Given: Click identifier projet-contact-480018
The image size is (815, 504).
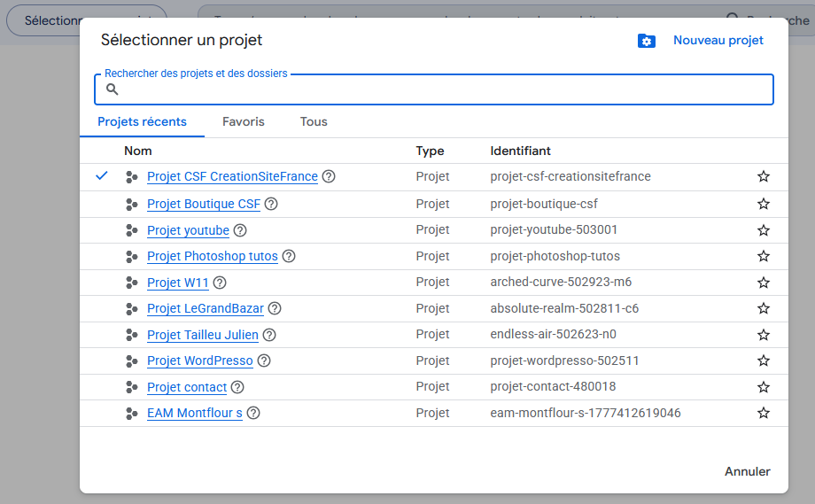Looking at the screenshot, I should (553, 386).
